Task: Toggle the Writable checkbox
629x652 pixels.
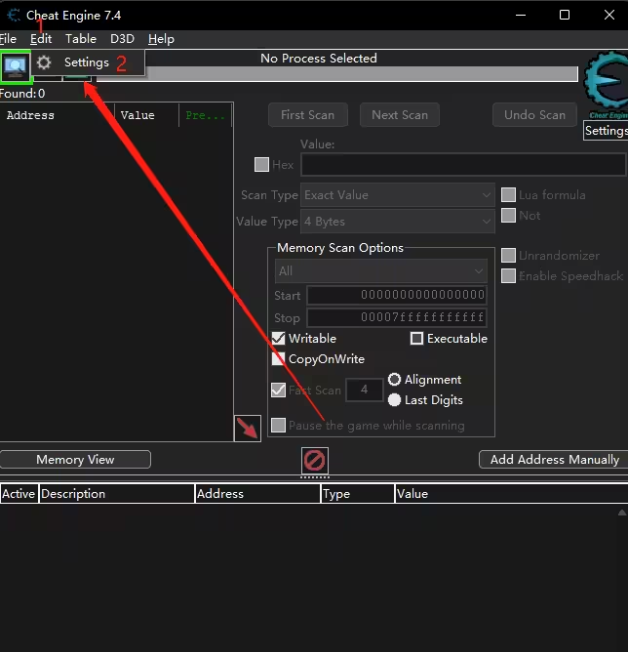Action: coord(279,338)
